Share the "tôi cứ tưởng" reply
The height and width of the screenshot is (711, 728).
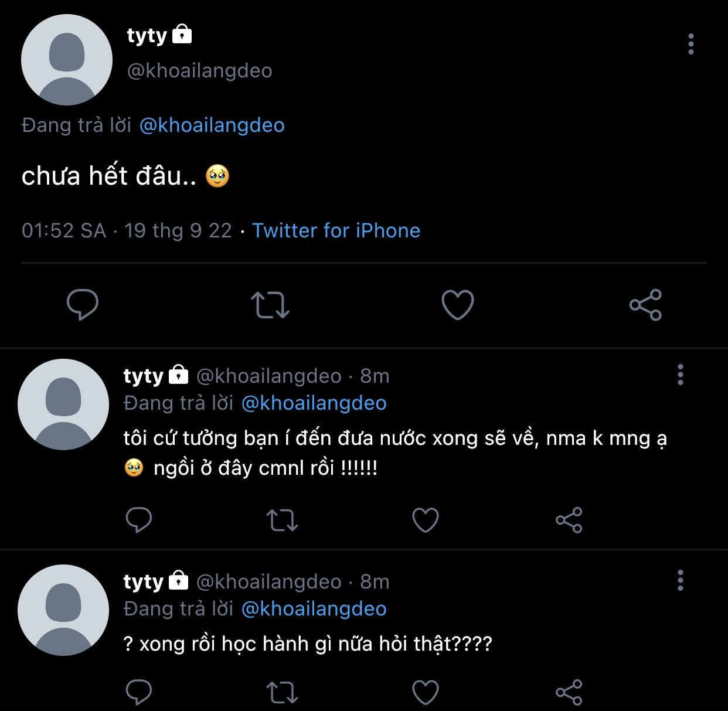(x=569, y=520)
